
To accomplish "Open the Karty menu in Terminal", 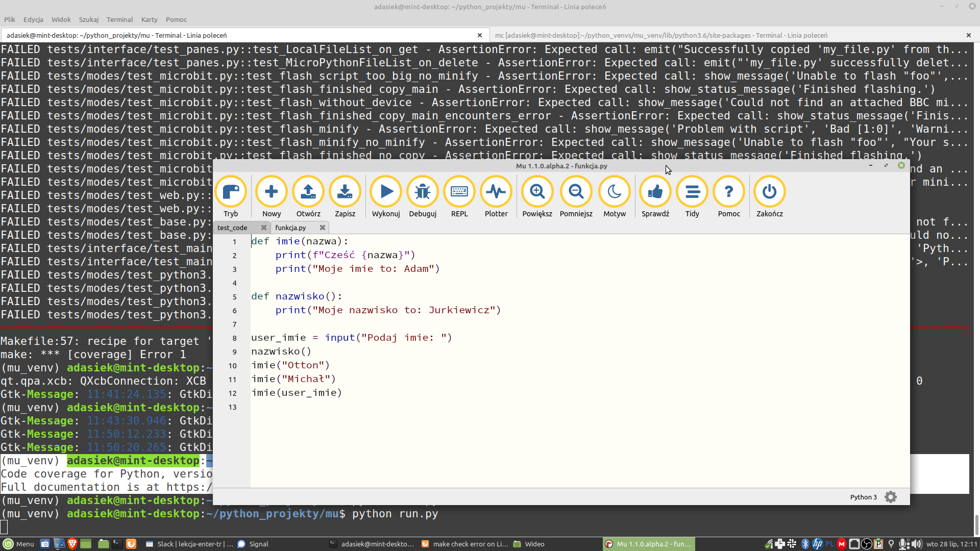I will click(149, 19).
